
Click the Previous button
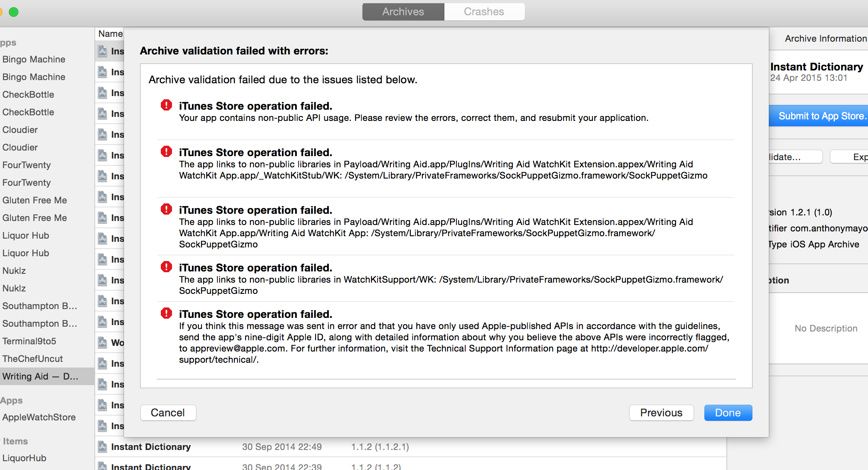pos(661,413)
